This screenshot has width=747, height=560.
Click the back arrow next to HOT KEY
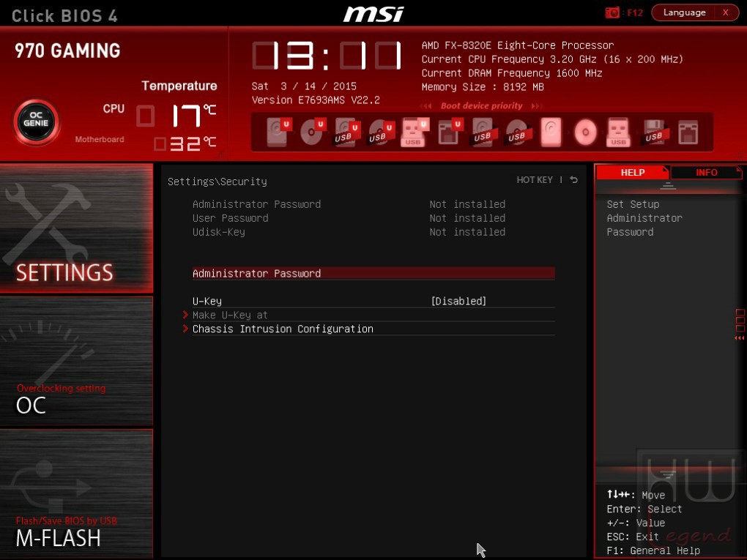[574, 179]
